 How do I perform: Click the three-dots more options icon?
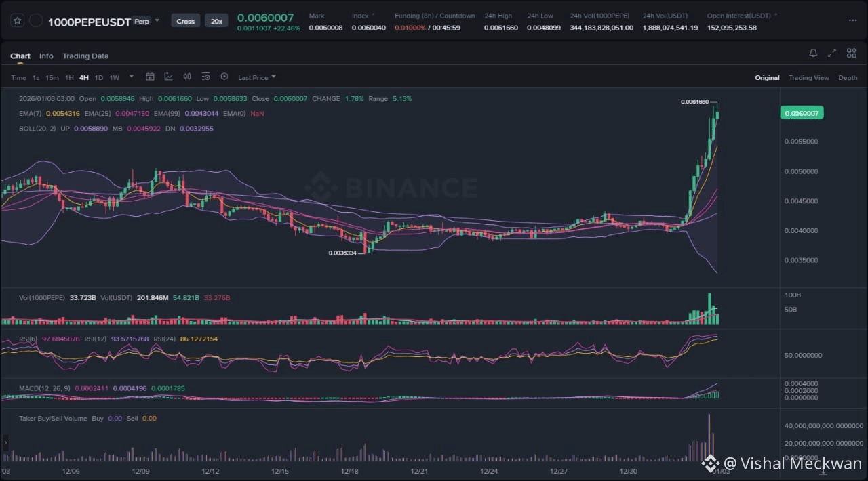tap(852, 20)
